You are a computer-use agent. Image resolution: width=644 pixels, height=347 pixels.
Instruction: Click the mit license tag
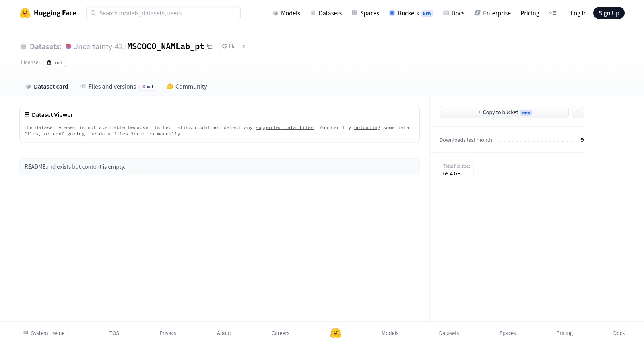point(55,62)
